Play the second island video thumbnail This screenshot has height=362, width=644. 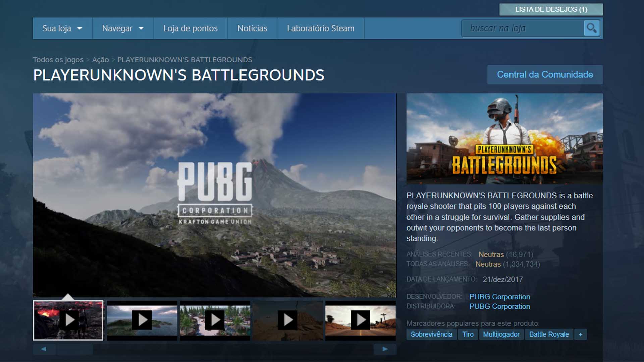(x=142, y=320)
